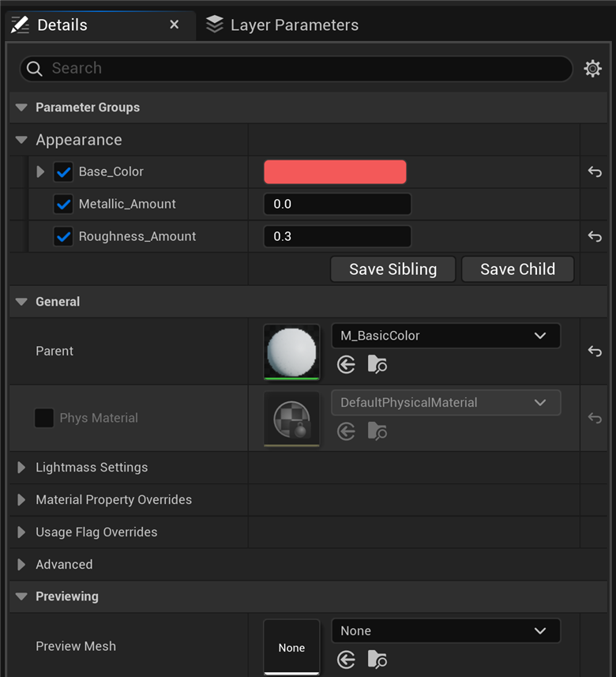The width and height of the screenshot is (616, 677).
Task: Browse to M_BasicColor in Content Browser
Action: pyautogui.click(x=377, y=364)
